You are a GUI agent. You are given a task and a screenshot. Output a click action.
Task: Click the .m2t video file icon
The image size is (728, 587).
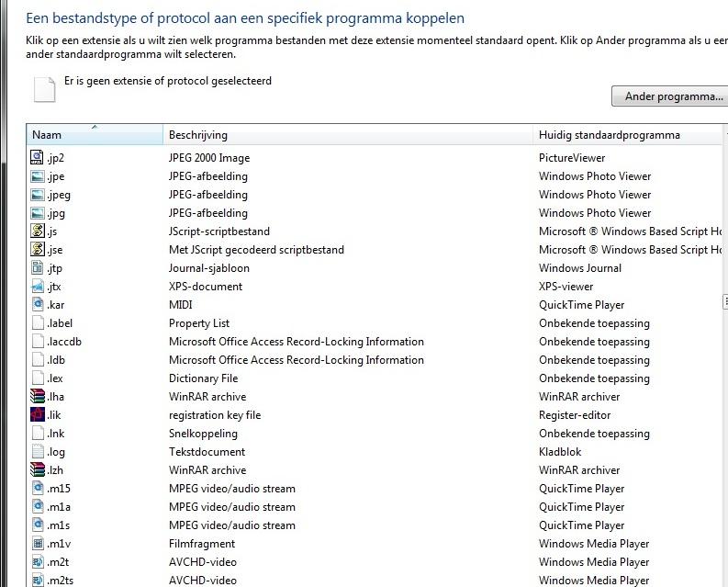point(37,561)
